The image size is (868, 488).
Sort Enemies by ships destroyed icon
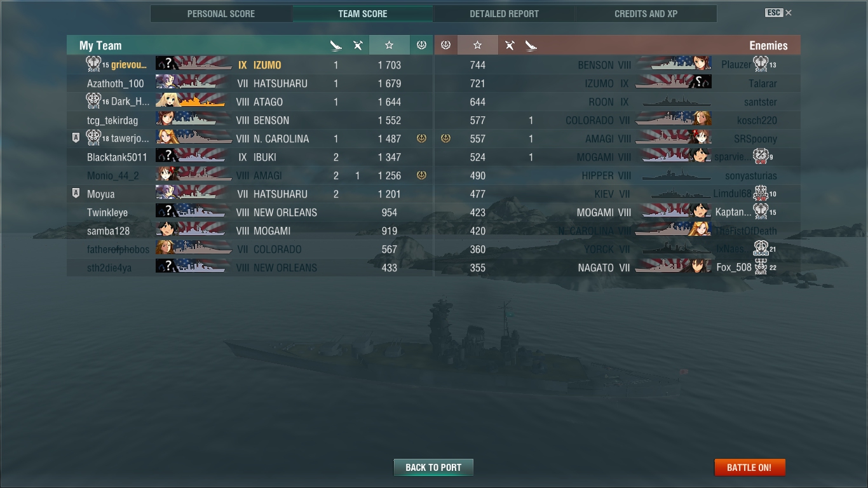coord(531,45)
